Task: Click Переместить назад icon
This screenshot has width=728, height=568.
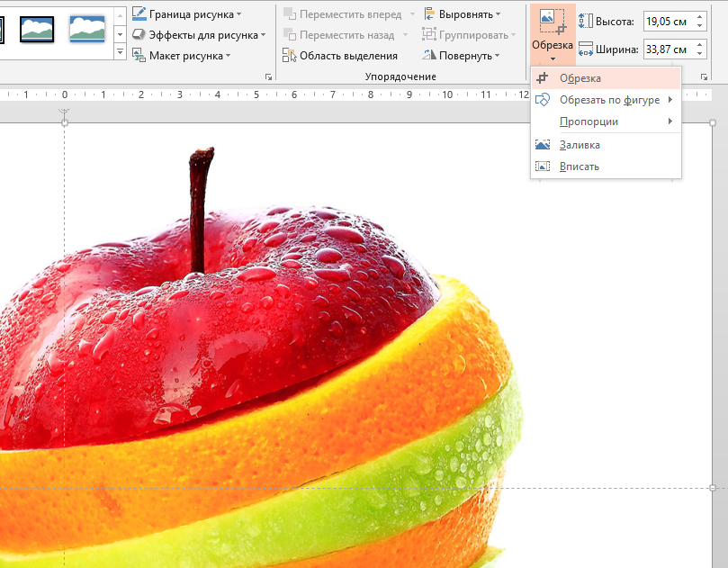Action: pyautogui.click(x=290, y=35)
